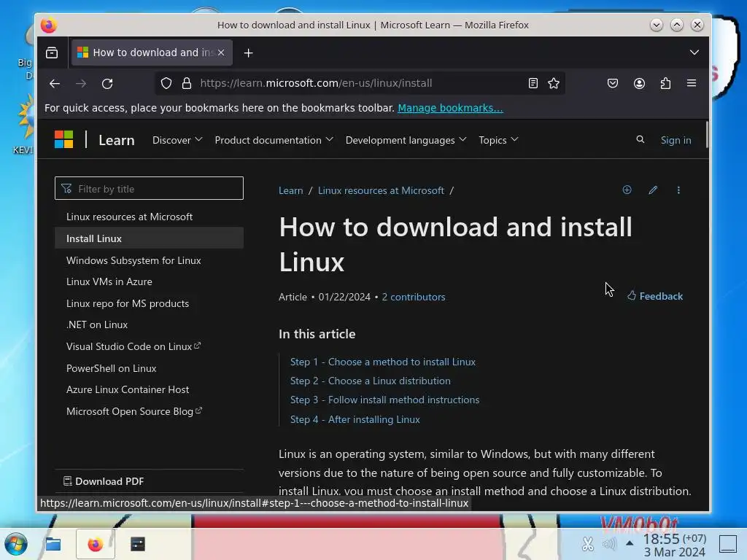Open the Topics dropdown

point(498,140)
